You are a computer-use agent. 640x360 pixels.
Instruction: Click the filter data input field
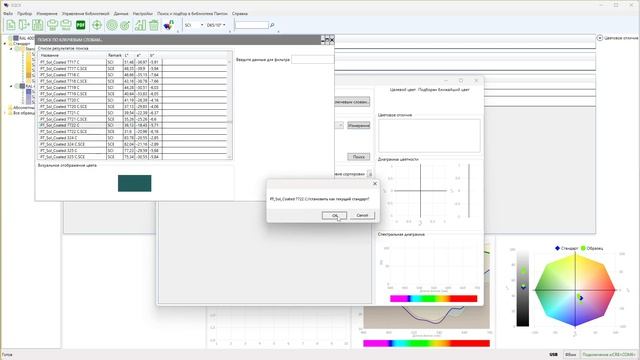click(x=312, y=60)
